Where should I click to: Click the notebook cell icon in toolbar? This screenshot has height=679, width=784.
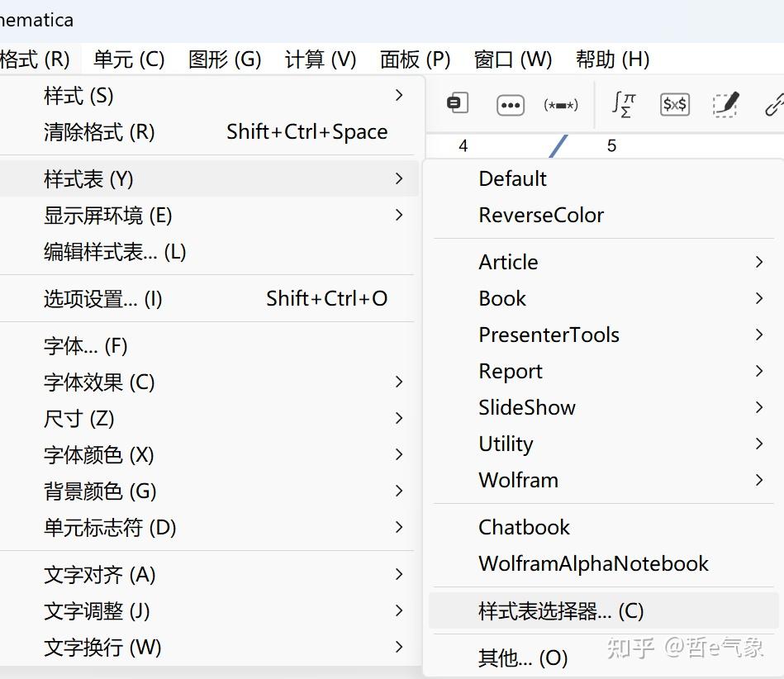tap(457, 103)
